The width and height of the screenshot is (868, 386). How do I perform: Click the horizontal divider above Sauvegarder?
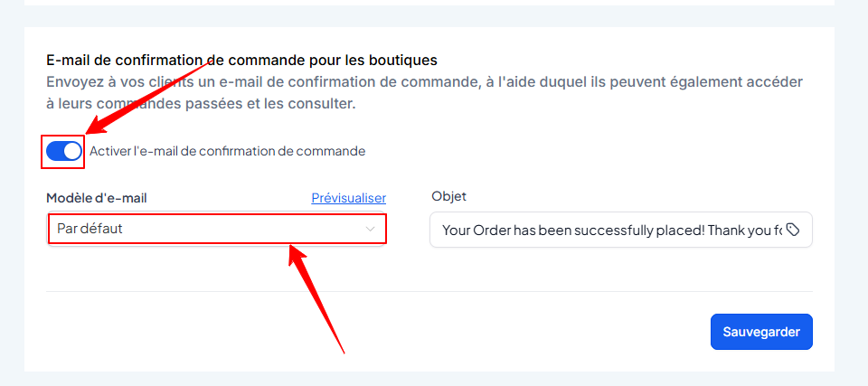pos(429,291)
